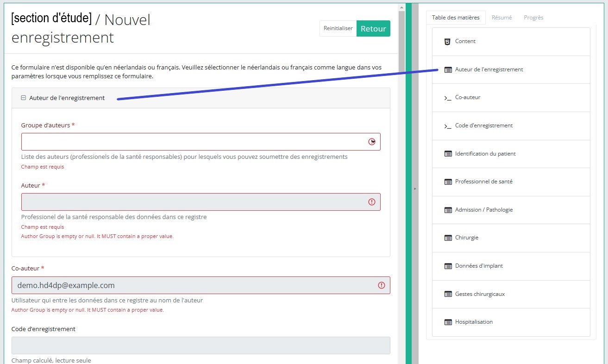
Task: Collapse the side panel with splitter arrow
Action: 415,189
